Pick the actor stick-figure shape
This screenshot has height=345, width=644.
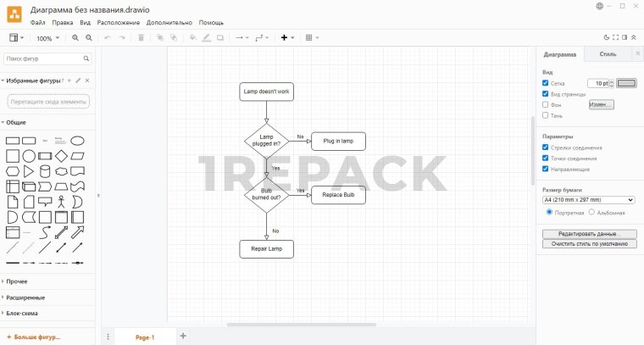coord(61,202)
